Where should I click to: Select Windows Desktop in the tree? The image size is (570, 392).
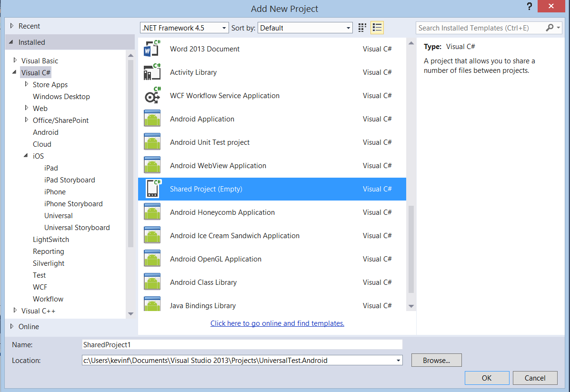point(61,96)
